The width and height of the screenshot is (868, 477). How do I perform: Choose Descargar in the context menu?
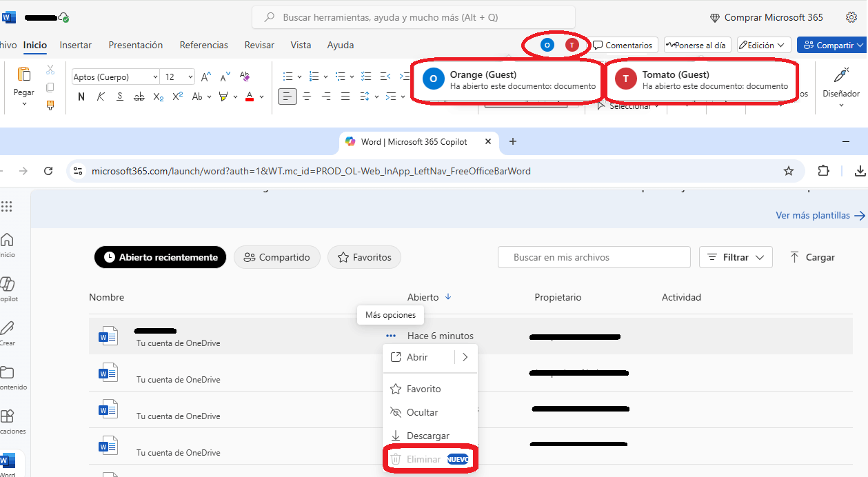coord(428,436)
